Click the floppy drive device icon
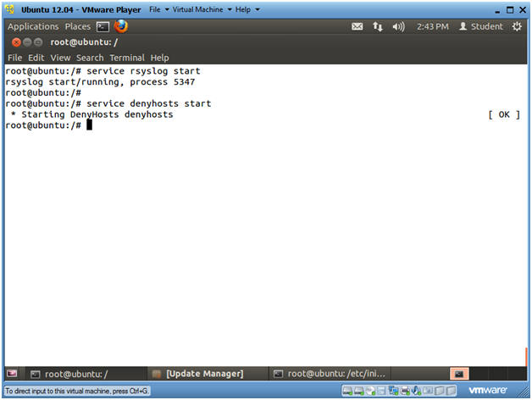The height and width of the screenshot is (400, 532). (381, 392)
